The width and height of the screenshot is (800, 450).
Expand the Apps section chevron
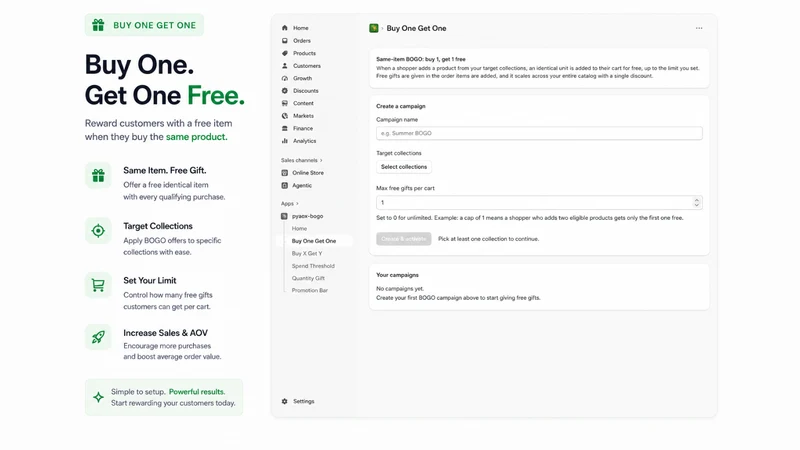pos(297,204)
